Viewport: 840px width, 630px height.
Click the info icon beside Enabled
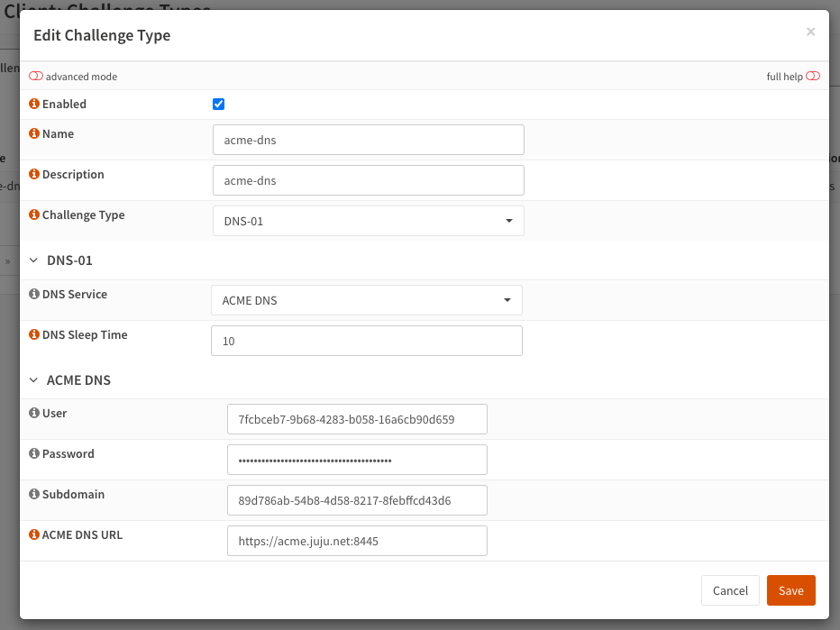point(34,104)
